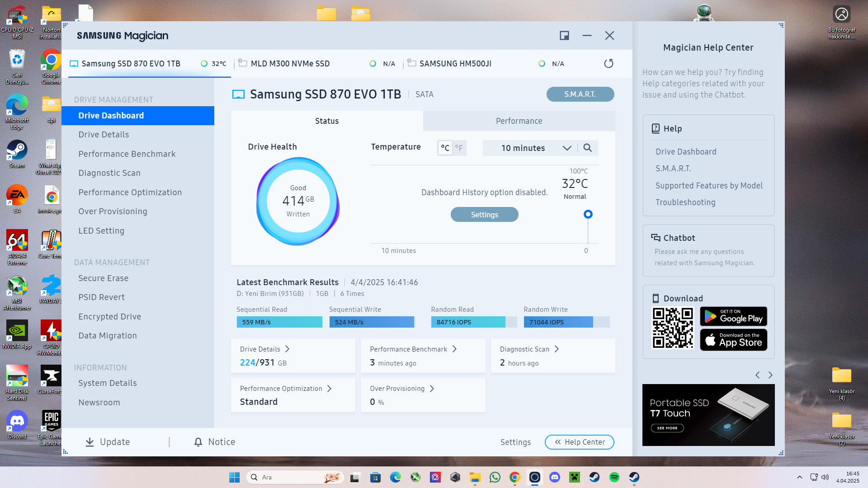Show hidden system tray icons chevron
The height and width of the screenshot is (488, 868).
coord(799,477)
